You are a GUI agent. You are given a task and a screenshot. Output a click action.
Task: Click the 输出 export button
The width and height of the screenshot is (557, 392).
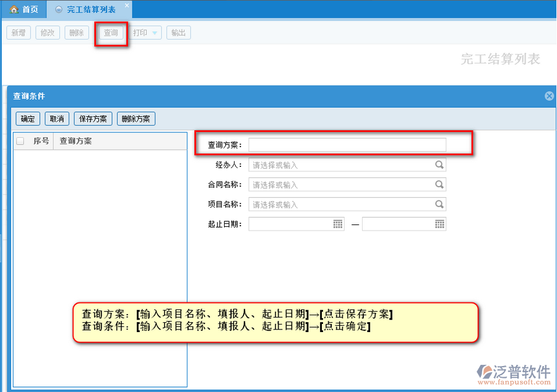point(179,33)
